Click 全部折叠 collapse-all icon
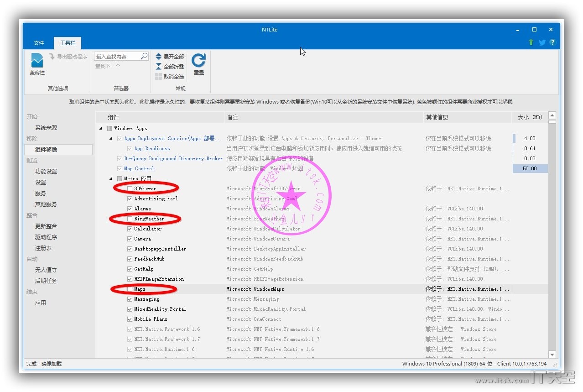 pos(158,67)
